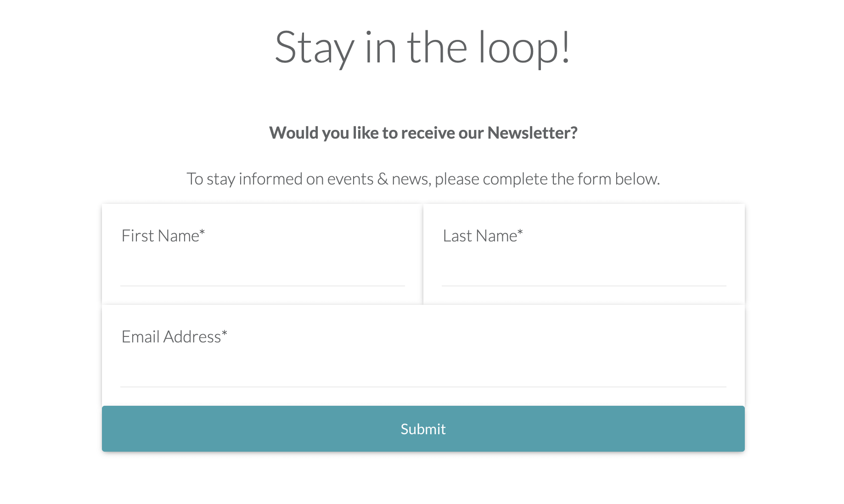
Task: Click the asterisk after Last Name
Action: [x=520, y=232]
